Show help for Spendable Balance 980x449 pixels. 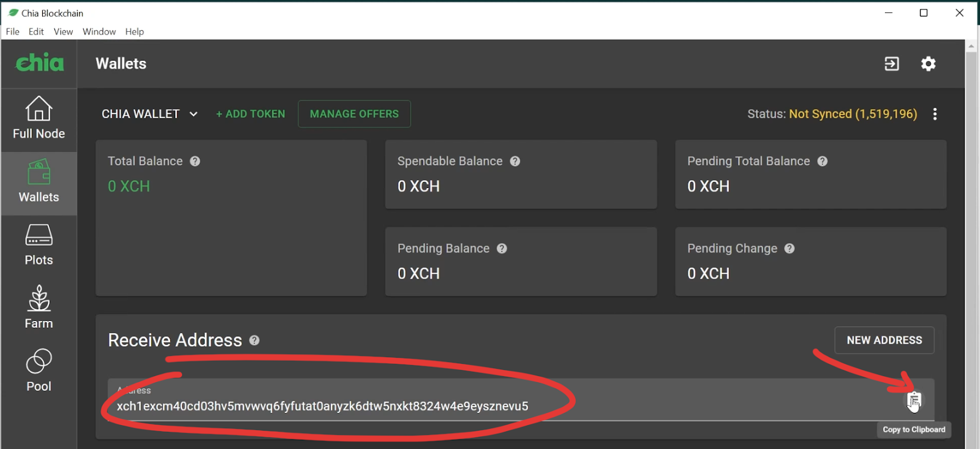click(515, 161)
